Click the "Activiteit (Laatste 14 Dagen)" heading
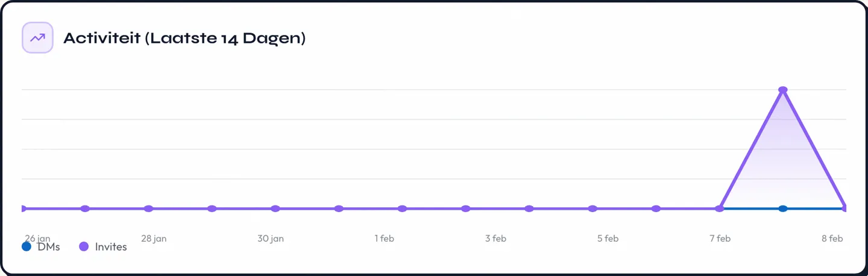This screenshot has height=276, width=868. point(184,38)
